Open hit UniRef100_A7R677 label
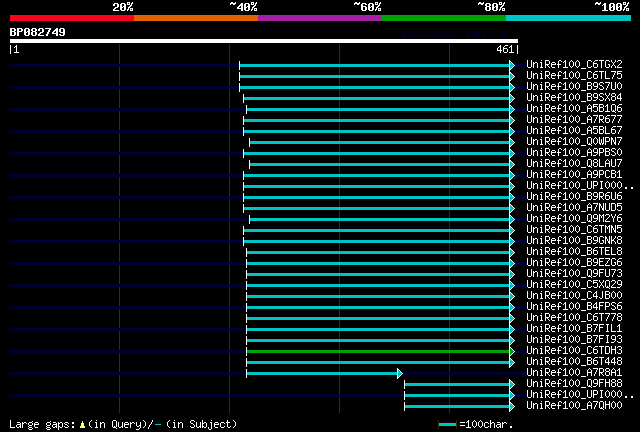The width and height of the screenshot is (640, 432). (x=574, y=119)
